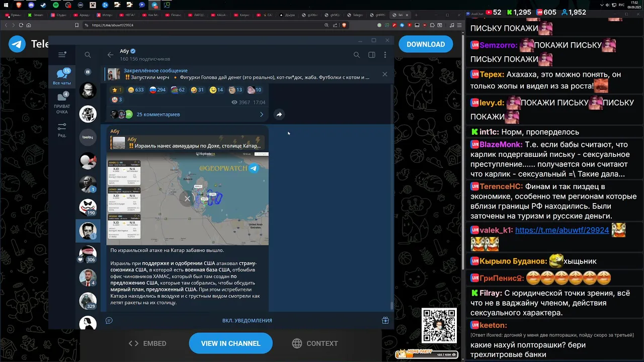Image resolution: width=644 pixels, height=362 pixels.
Task: Toggle the reaction showing 14
Action: click(216, 90)
